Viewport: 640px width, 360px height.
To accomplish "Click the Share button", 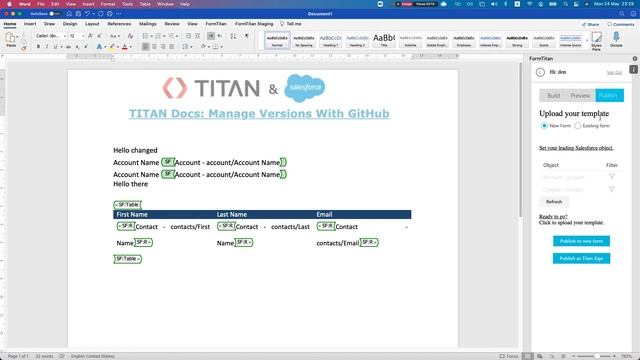I will point(590,24).
